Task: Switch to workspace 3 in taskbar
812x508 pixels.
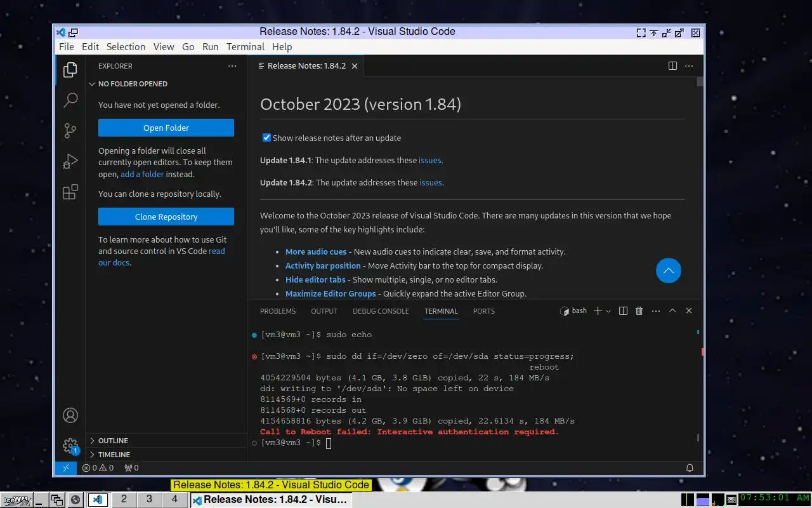Action: point(149,499)
